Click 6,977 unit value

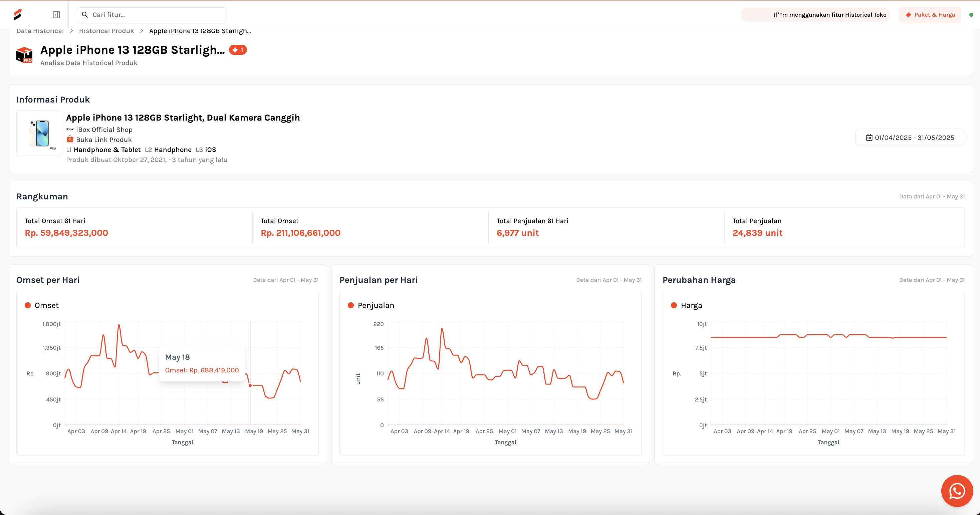518,233
